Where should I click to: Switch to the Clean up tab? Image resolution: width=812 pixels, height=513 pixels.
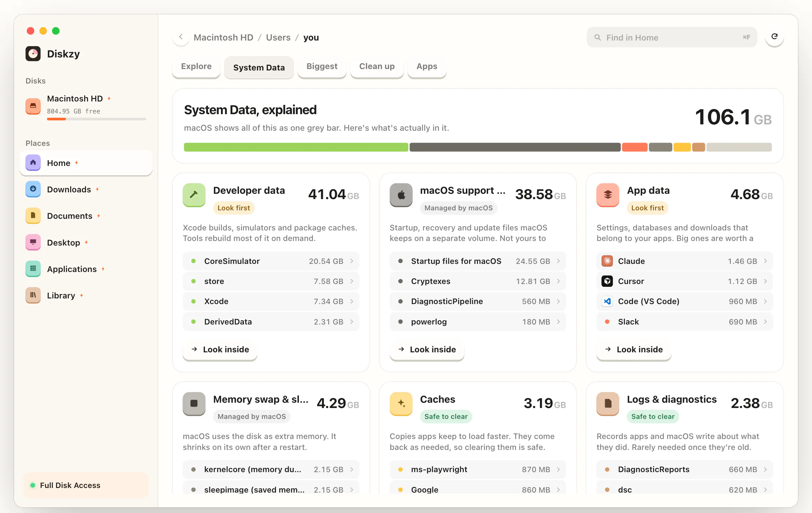[377, 67]
